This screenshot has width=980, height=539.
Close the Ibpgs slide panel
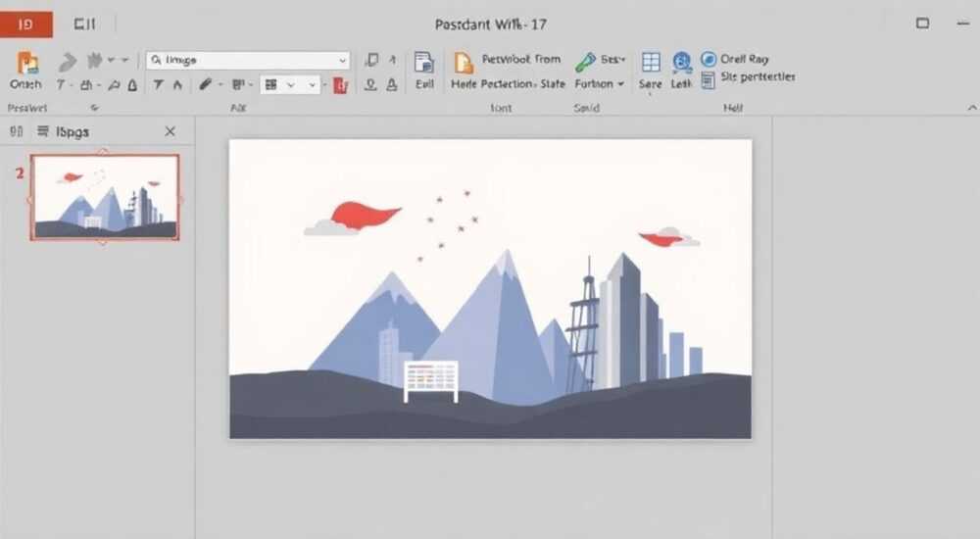pyautogui.click(x=170, y=131)
